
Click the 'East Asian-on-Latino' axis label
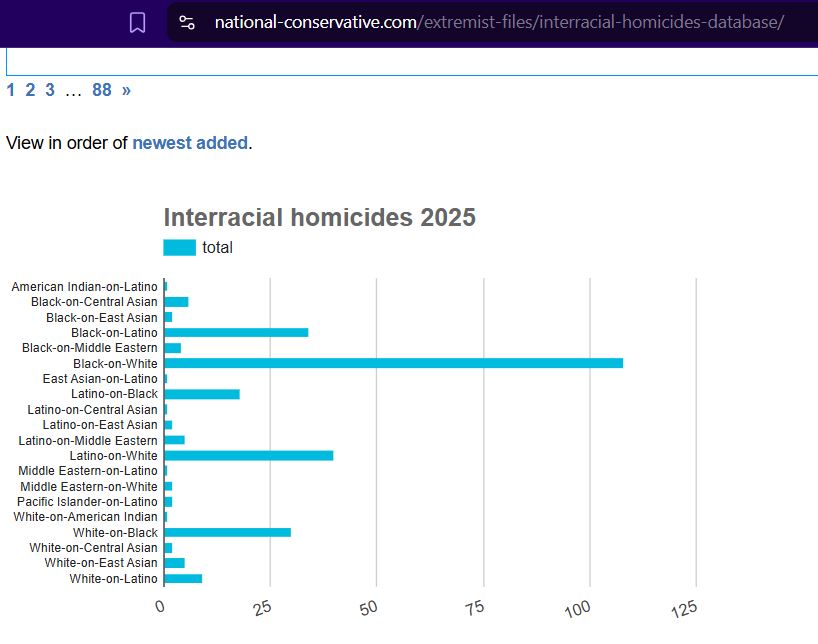(100, 378)
